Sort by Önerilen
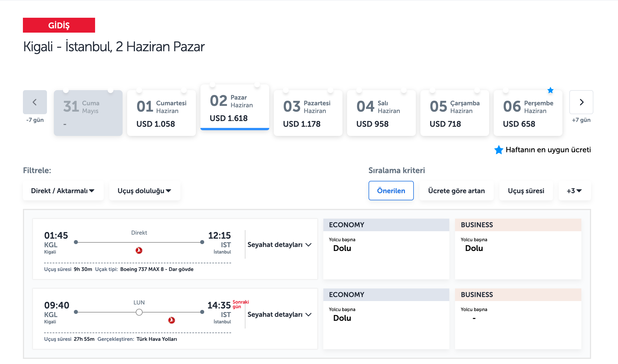 click(x=391, y=191)
